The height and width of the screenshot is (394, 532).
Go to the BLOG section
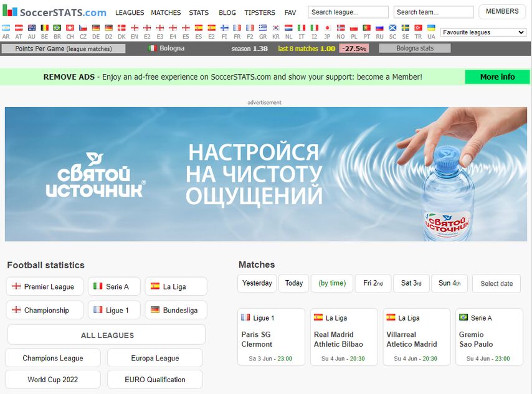coord(227,12)
